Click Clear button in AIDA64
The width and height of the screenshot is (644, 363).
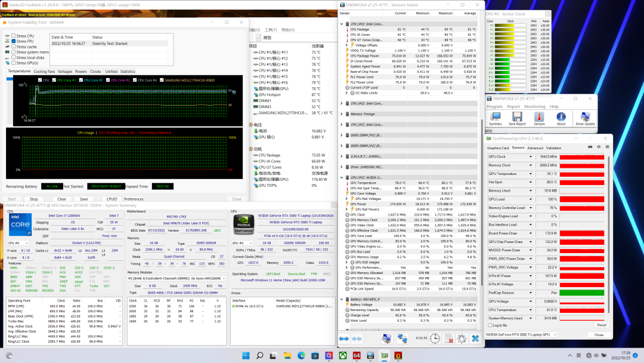[x=61, y=199]
